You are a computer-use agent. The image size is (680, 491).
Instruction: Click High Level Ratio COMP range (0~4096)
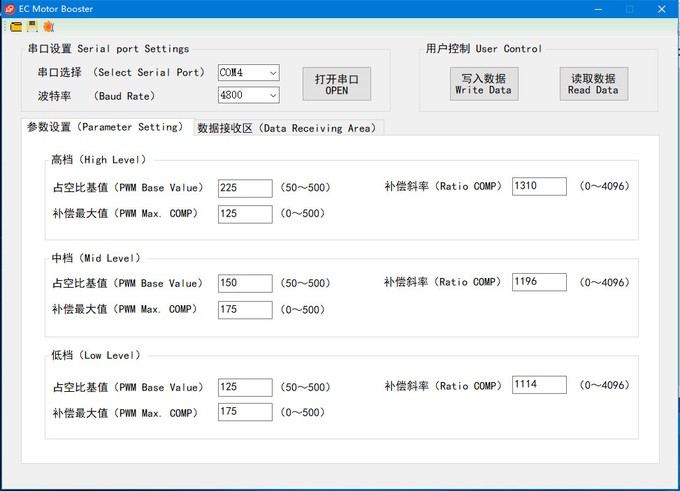(x=605, y=186)
